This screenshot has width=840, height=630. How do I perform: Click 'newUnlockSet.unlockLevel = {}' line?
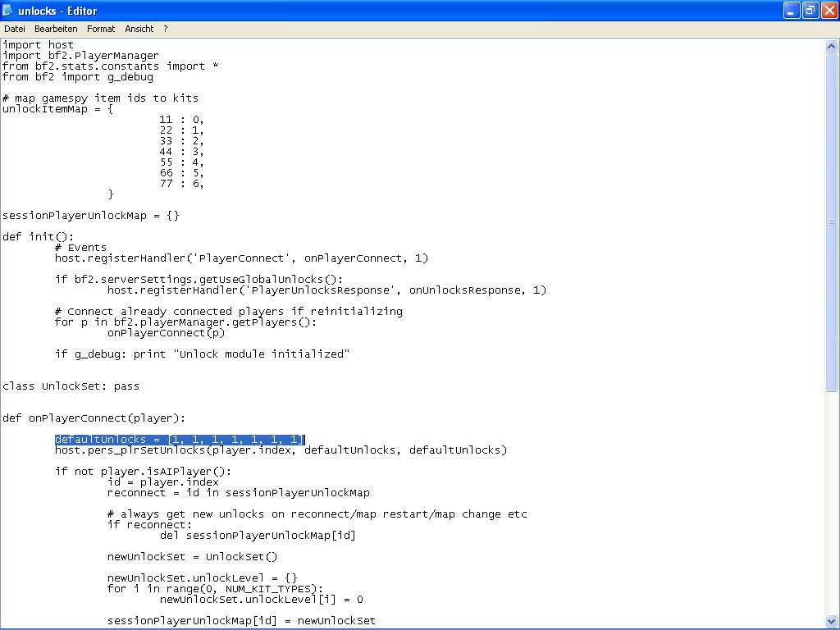[203, 578]
